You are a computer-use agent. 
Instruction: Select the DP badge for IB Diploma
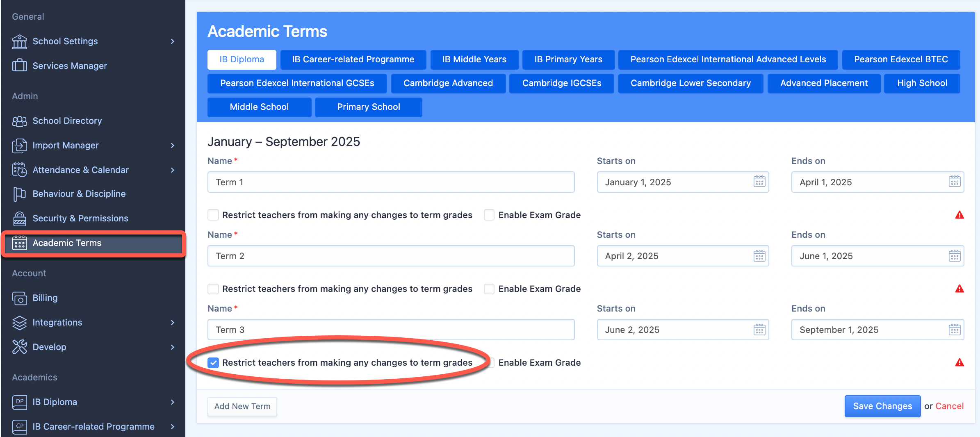tap(19, 402)
